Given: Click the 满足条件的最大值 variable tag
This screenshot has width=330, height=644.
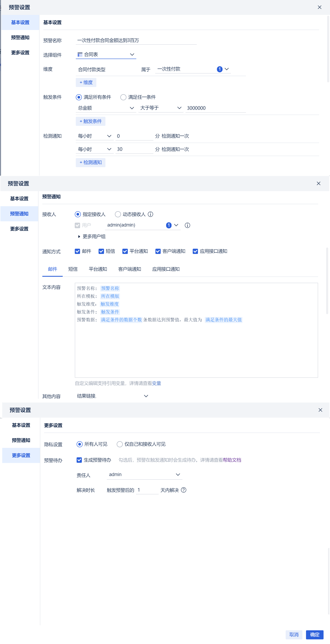Looking at the screenshot, I should click(x=224, y=320).
